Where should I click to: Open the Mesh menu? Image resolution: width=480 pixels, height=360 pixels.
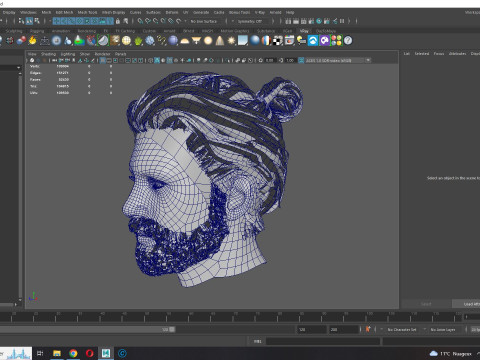pyautogui.click(x=46, y=12)
